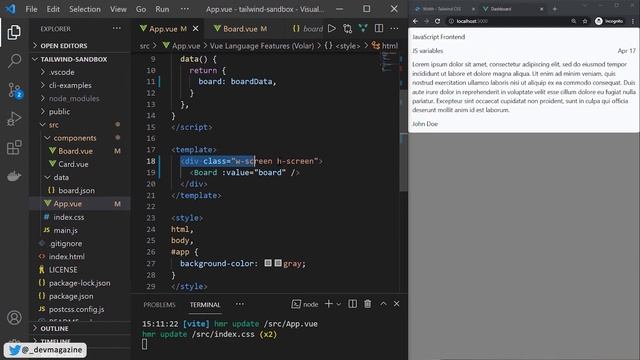The height and width of the screenshot is (360, 640).
Task: Bookmark page with browser star icon
Action: coord(585,21)
